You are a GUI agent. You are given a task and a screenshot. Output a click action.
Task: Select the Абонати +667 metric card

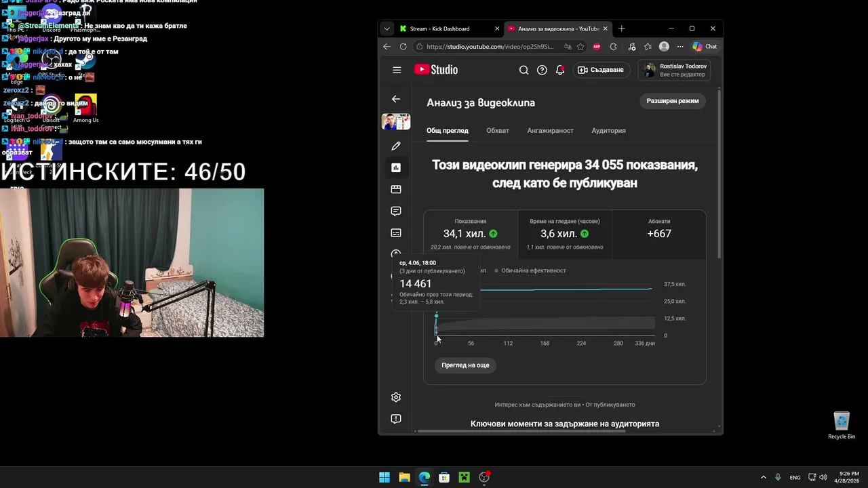tap(659, 234)
